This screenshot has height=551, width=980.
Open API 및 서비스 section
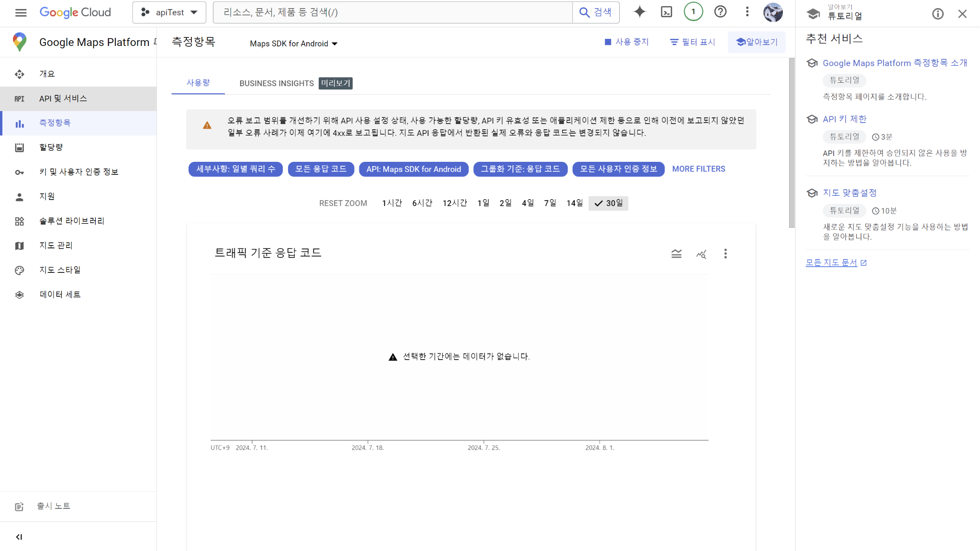tap(78, 99)
